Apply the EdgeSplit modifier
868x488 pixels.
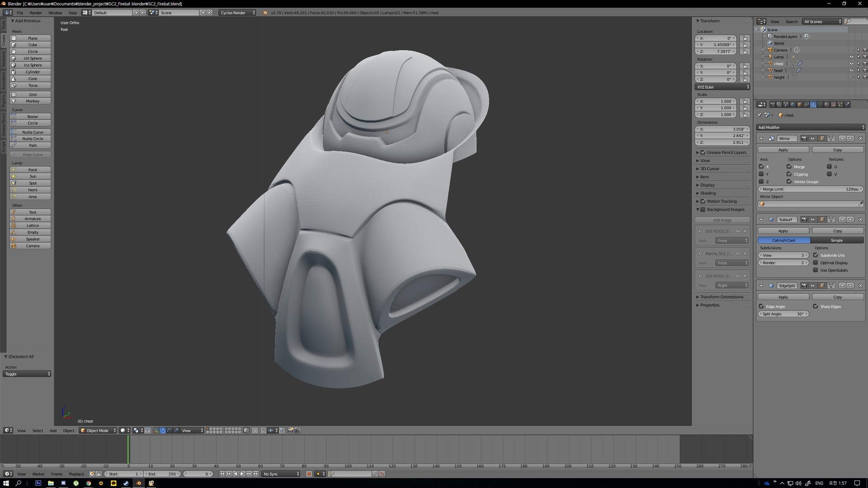tap(783, 297)
